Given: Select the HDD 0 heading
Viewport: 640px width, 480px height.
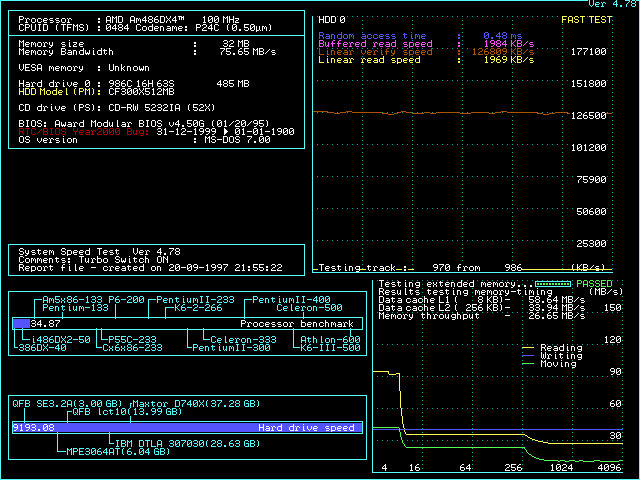Looking at the screenshot, I should (x=331, y=19).
